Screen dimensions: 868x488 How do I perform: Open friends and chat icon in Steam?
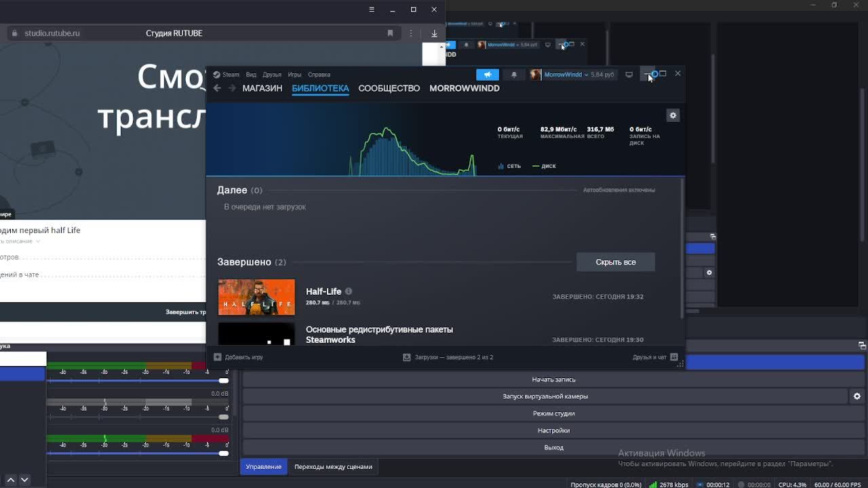673,357
